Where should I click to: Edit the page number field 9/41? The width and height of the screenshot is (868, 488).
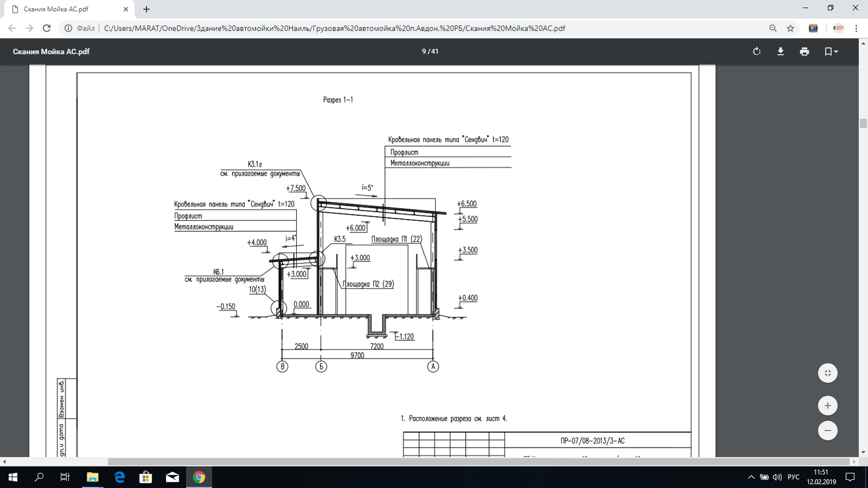(430, 51)
